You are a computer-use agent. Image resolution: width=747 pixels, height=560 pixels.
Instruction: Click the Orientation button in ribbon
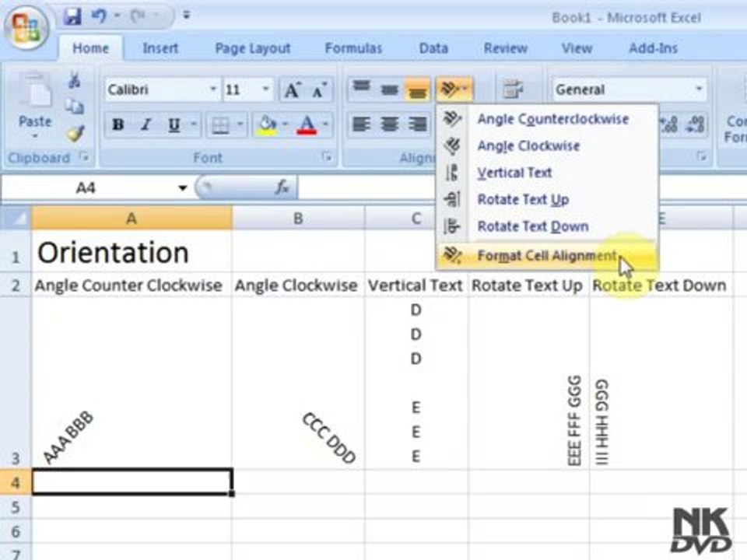[454, 89]
